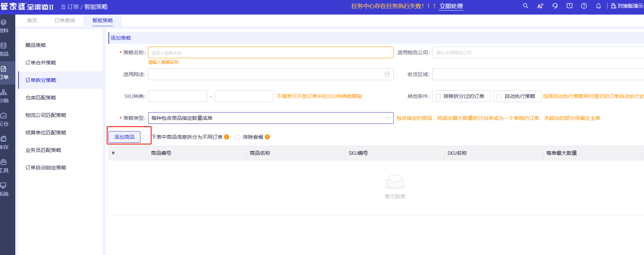Click the 立即处理 link
Screen dimensions: 644x255
click(451, 6)
